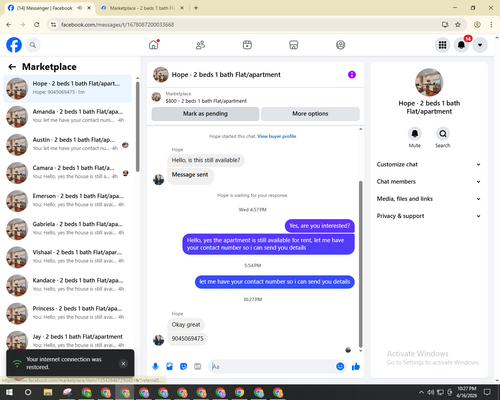Mute the chat using the bell icon

(x=415, y=134)
